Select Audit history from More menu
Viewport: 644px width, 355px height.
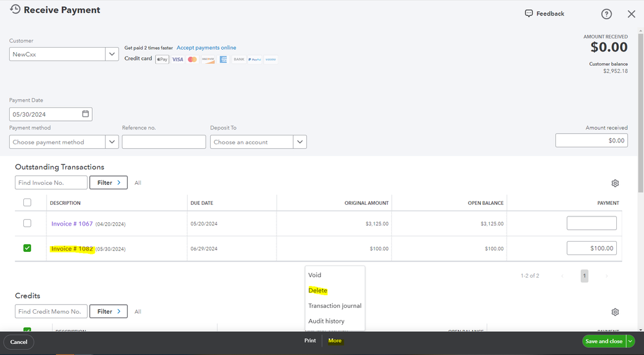tap(326, 321)
